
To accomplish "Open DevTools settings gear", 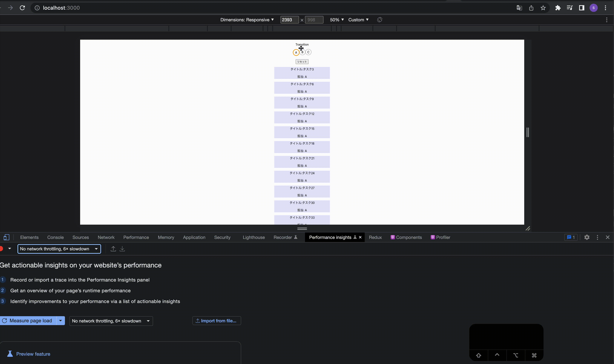I will [587, 237].
